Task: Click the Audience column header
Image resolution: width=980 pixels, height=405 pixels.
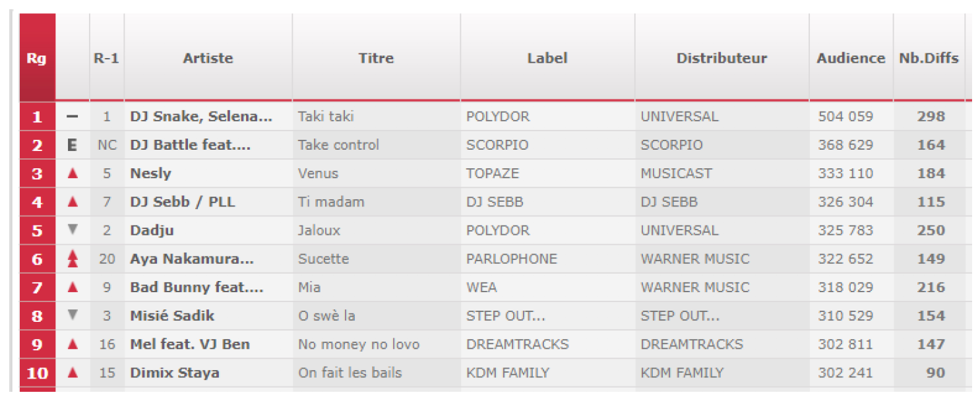Action: 851,58
